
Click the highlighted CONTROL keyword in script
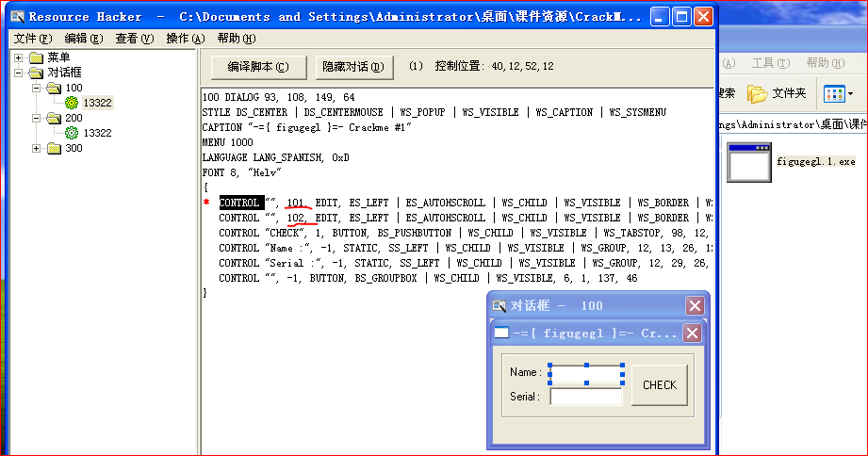pos(241,203)
